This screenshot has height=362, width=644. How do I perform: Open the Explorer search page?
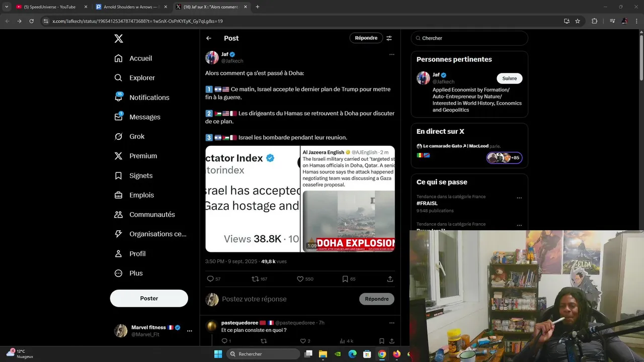pos(135,78)
